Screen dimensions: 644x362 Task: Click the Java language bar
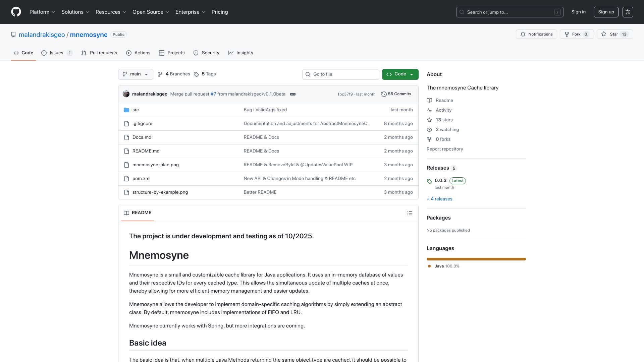[x=476, y=259]
